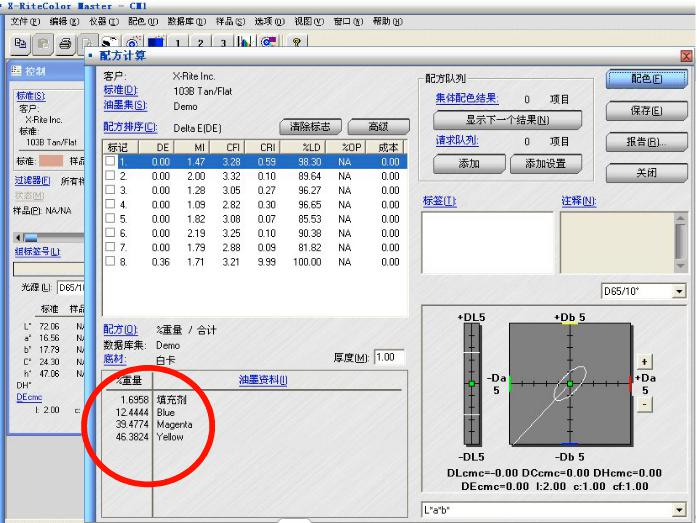Click the spectral curve chart toolbar icon
The width and height of the screenshot is (697, 523).
tap(245, 42)
